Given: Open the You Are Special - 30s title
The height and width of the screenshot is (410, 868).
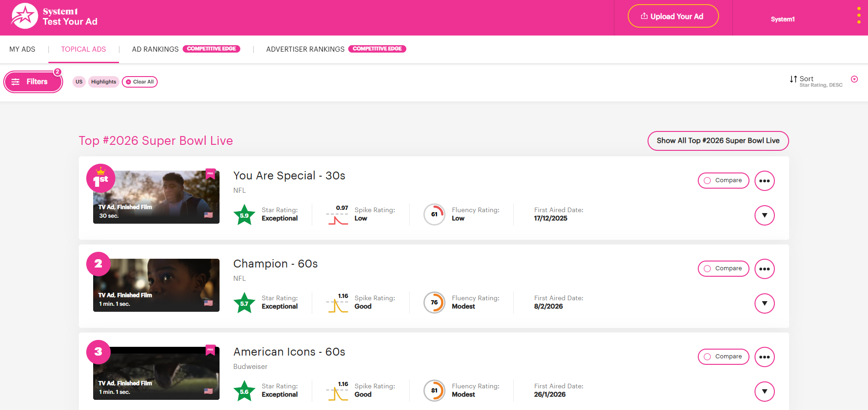Looking at the screenshot, I should tap(289, 176).
